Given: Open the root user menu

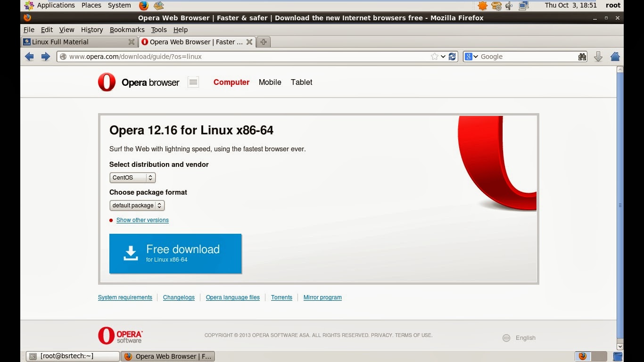Looking at the screenshot, I should coord(613,6).
